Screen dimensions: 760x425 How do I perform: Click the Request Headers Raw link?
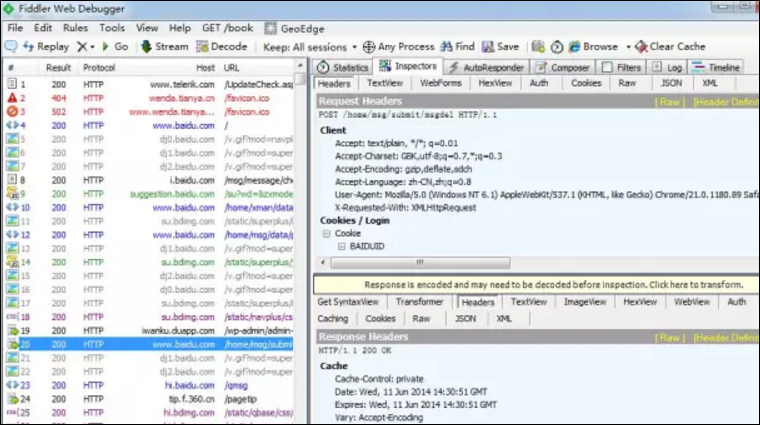(669, 102)
